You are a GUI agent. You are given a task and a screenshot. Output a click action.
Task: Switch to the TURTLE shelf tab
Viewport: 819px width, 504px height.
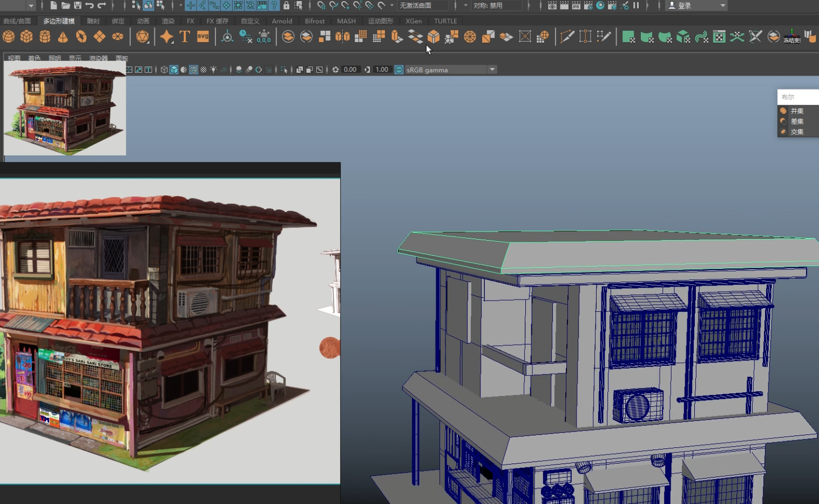[x=445, y=21]
